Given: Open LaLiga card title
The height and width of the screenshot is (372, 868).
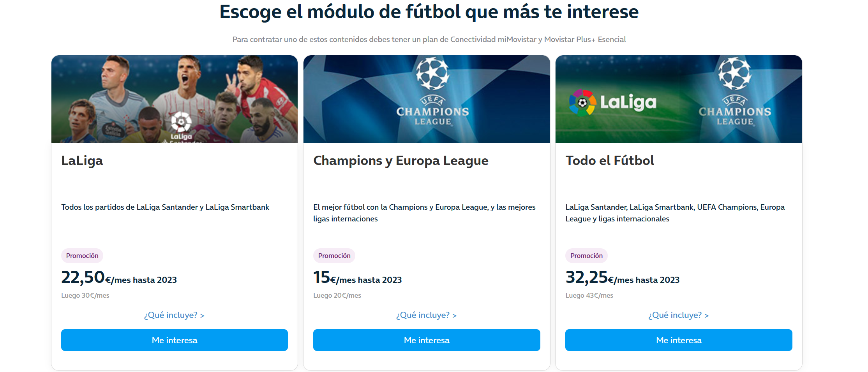Looking at the screenshot, I should [x=82, y=160].
